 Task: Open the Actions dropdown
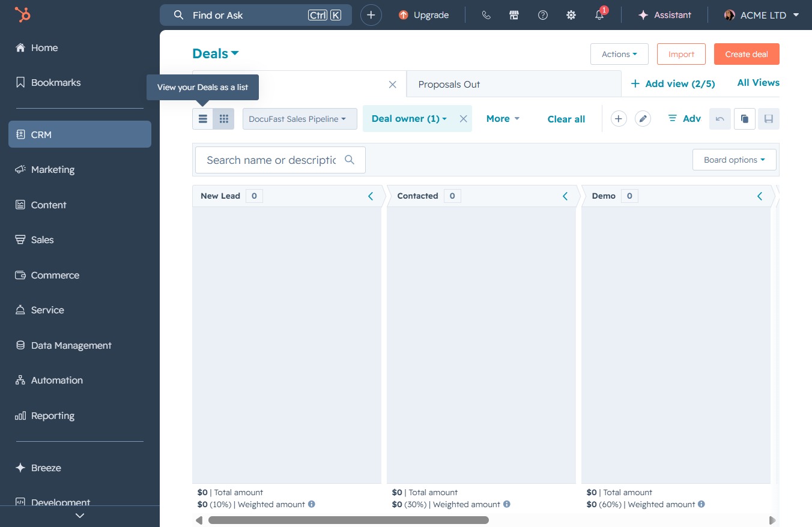(619, 54)
